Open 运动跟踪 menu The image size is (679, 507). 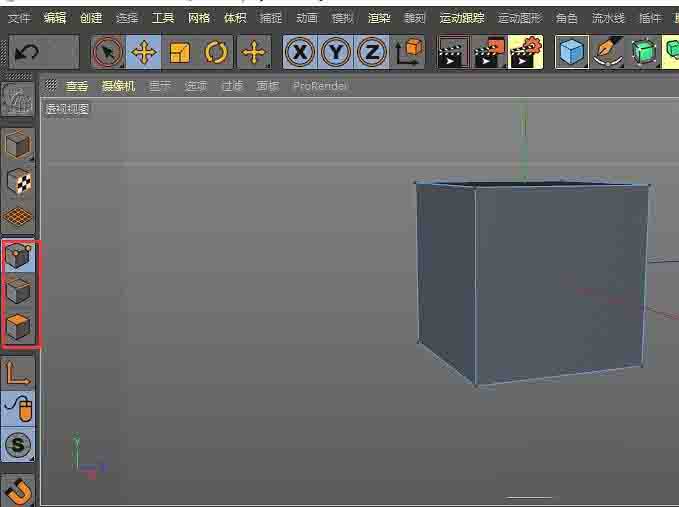462,18
